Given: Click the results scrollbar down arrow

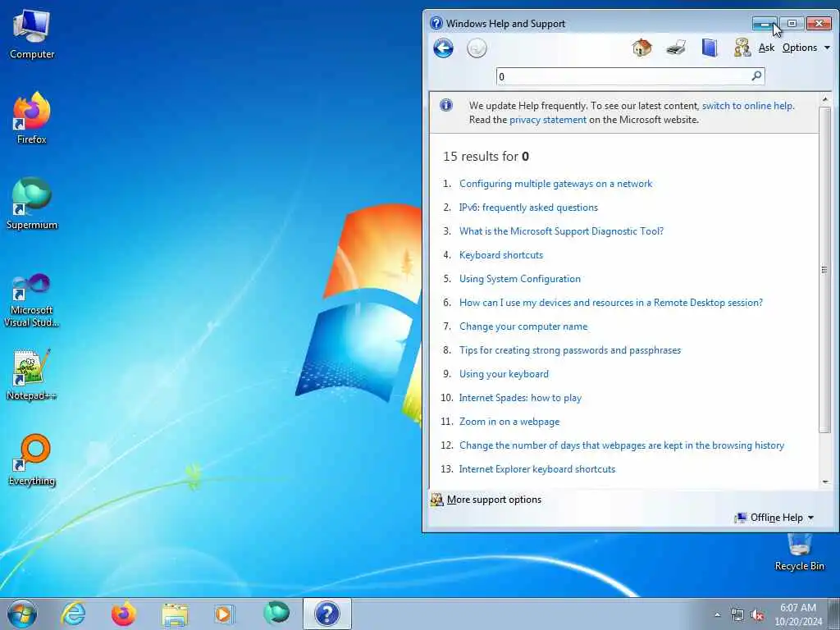Looking at the screenshot, I should (x=824, y=482).
